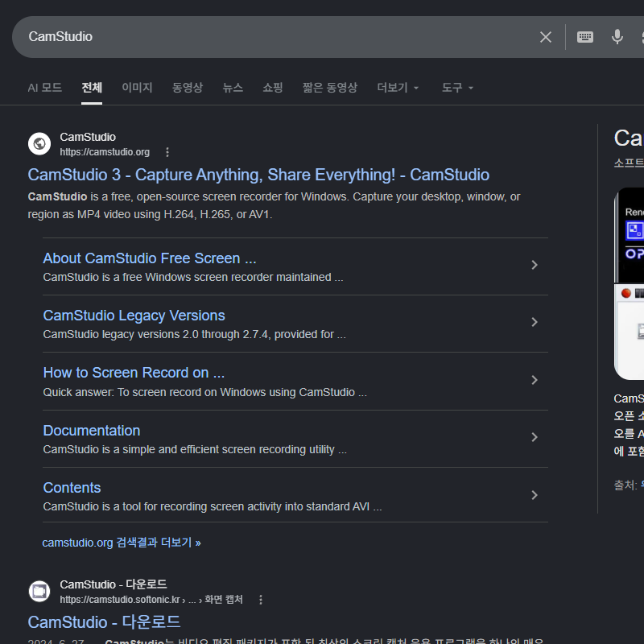644x644 pixels.
Task: Open the How to Screen Record on sitelink
Action: (134, 373)
